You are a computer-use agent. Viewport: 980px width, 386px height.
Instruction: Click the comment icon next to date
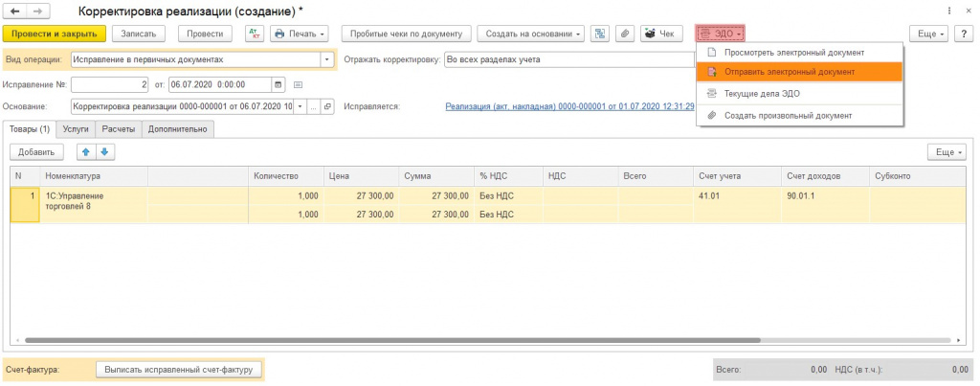point(298,84)
